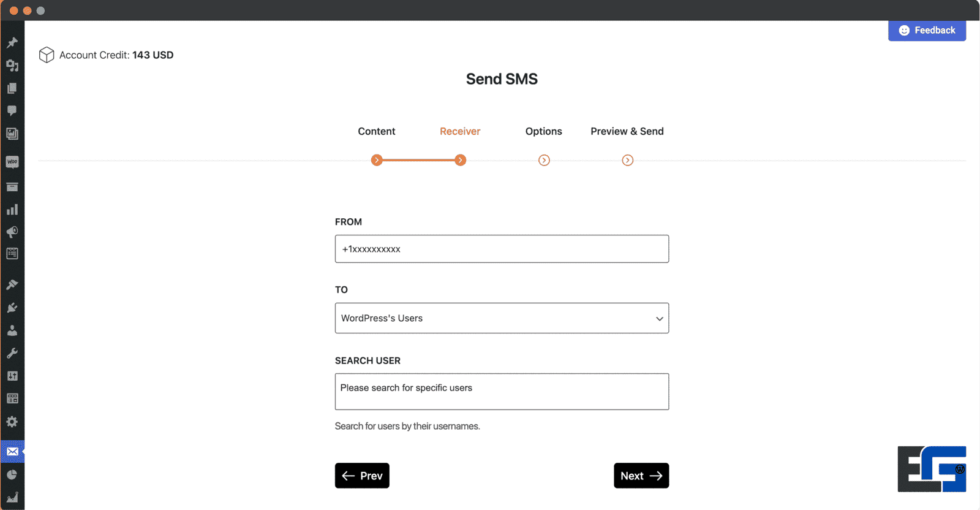Image resolution: width=980 pixels, height=510 pixels.
Task: Open Media library icon in sidebar
Action: click(x=12, y=66)
